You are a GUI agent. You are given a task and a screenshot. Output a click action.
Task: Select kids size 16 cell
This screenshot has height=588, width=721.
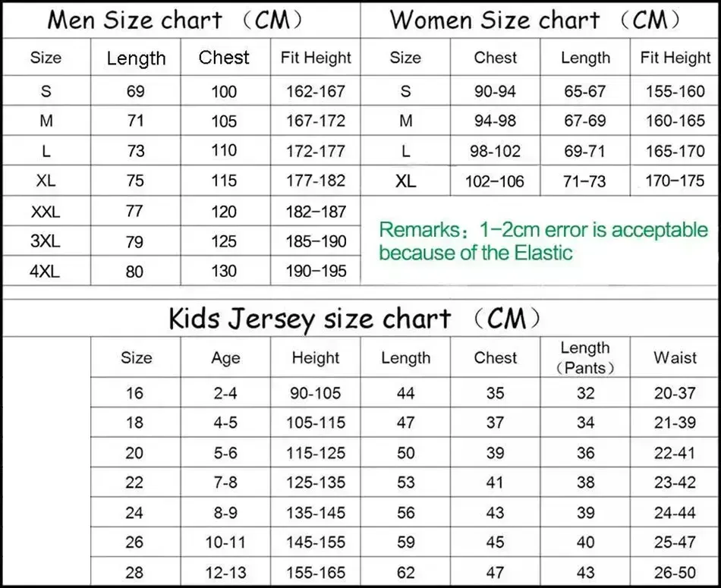[x=135, y=394]
